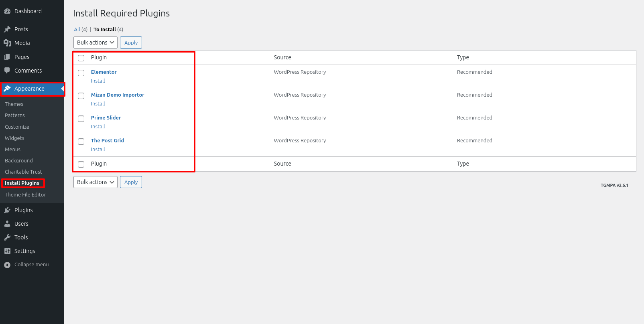Open the top Bulk actions dropdown
This screenshot has height=324, width=644.
[x=95, y=43]
